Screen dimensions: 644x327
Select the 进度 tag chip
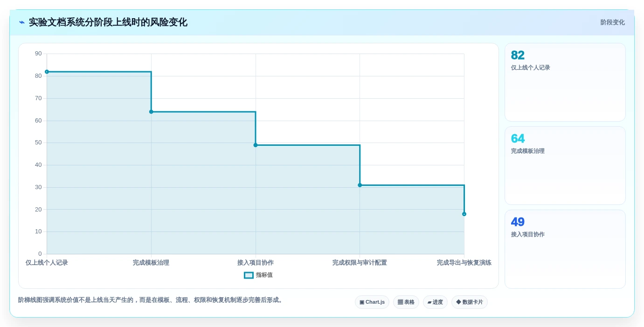point(435,302)
